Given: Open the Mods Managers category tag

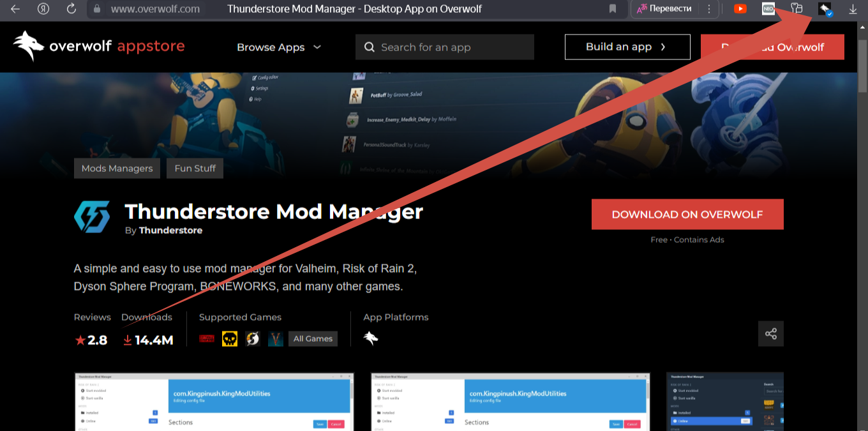Looking at the screenshot, I should [x=117, y=169].
